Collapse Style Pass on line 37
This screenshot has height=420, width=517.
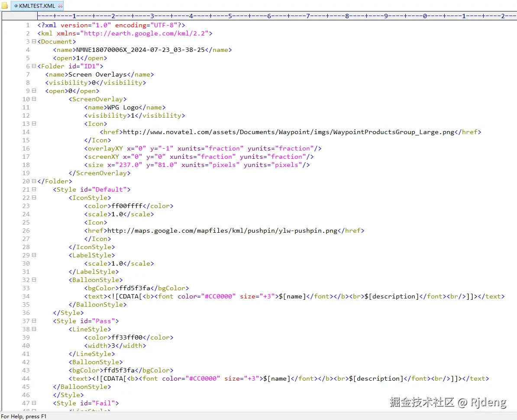34,321
